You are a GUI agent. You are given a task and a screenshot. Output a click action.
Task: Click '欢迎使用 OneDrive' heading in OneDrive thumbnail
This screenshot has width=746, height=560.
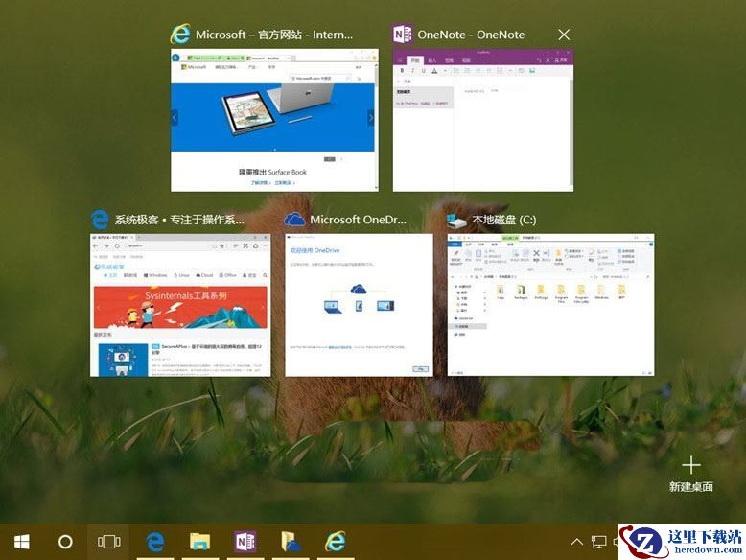315,250
